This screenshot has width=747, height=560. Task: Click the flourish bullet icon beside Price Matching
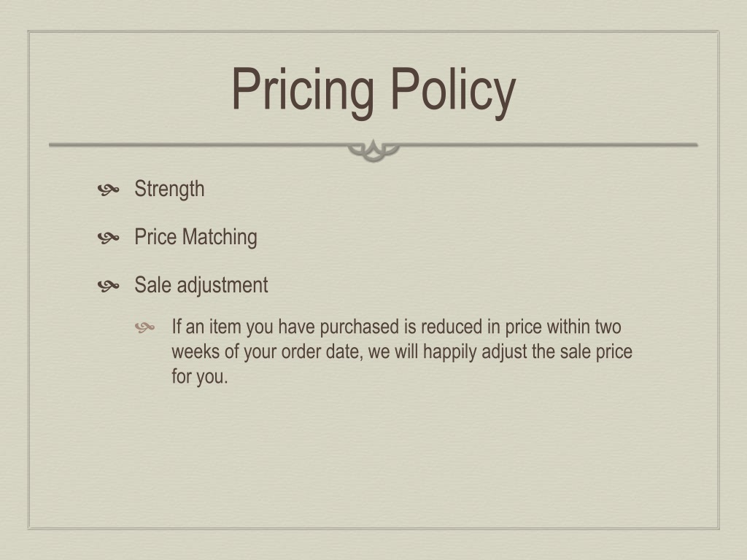[x=108, y=238]
